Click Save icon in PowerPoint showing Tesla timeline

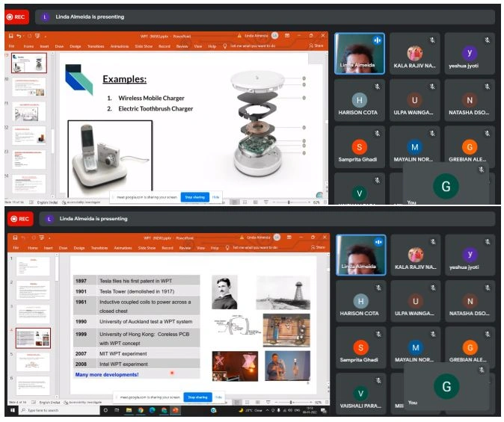[x=15, y=238]
